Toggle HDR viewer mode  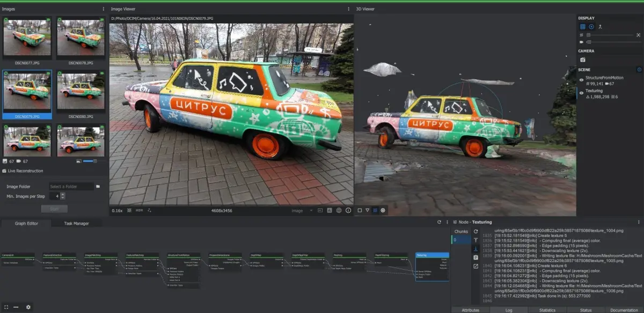[x=139, y=211]
